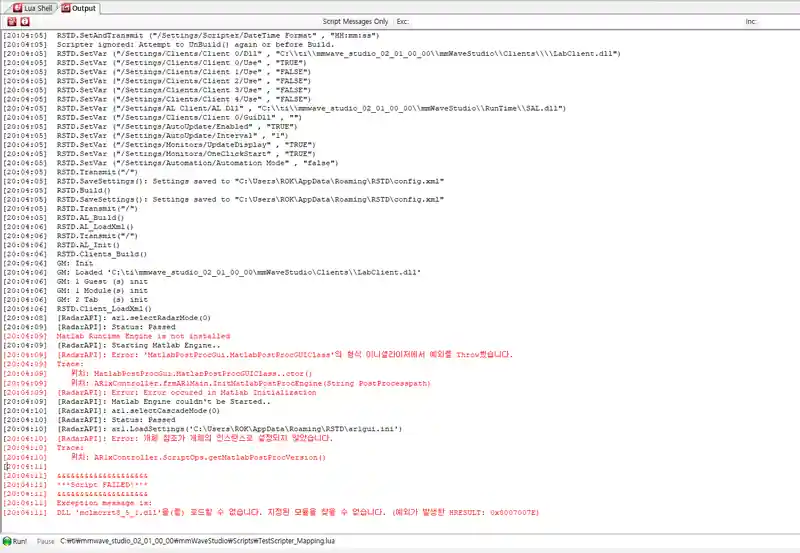Viewport: 800px width, 553px height.
Task: Select the 'GM: Loaded' LabClient.dll line
Action: tap(212, 272)
